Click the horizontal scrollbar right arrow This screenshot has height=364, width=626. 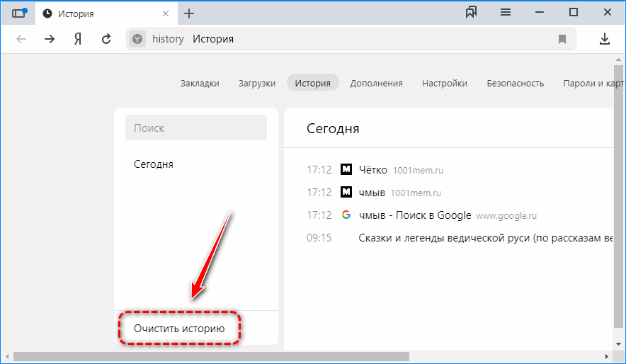606,356
